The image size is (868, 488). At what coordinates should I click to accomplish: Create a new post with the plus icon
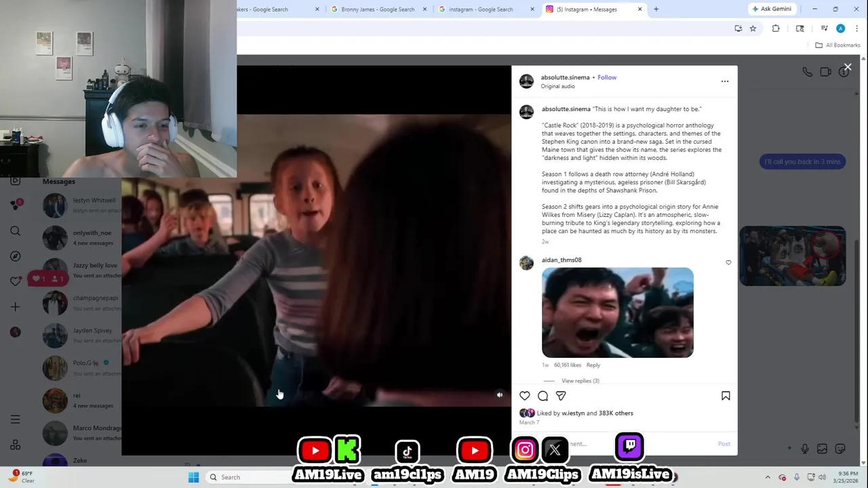click(x=16, y=307)
